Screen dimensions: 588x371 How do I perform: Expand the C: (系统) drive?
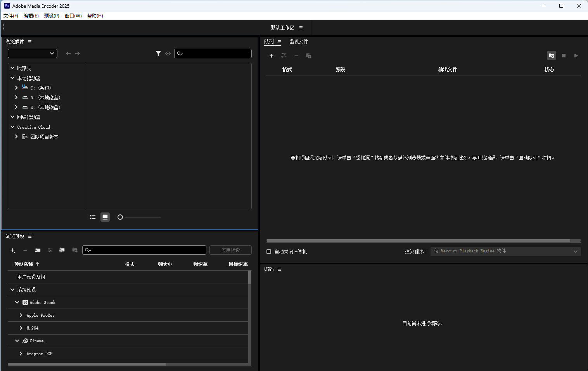coord(16,88)
